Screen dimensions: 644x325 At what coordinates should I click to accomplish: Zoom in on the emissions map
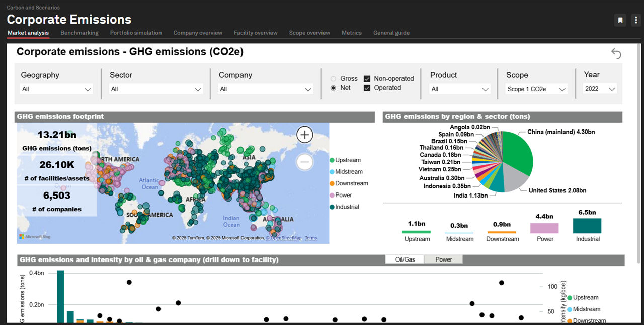[x=305, y=135]
